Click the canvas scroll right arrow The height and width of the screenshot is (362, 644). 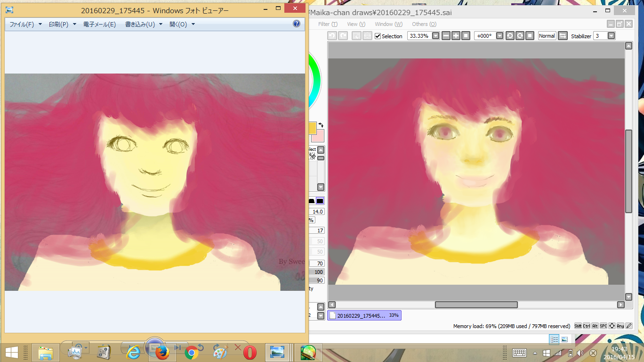tap(621, 304)
